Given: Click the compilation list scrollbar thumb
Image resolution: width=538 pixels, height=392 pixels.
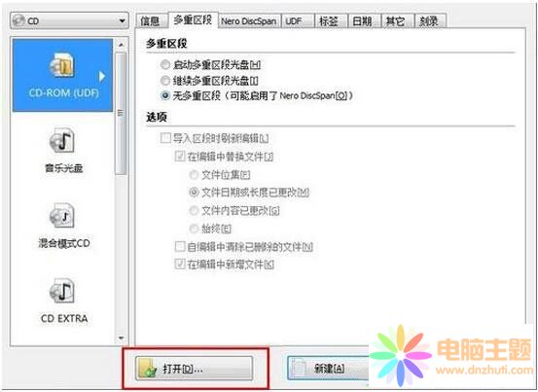Looking at the screenshot, I should pos(121,113).
